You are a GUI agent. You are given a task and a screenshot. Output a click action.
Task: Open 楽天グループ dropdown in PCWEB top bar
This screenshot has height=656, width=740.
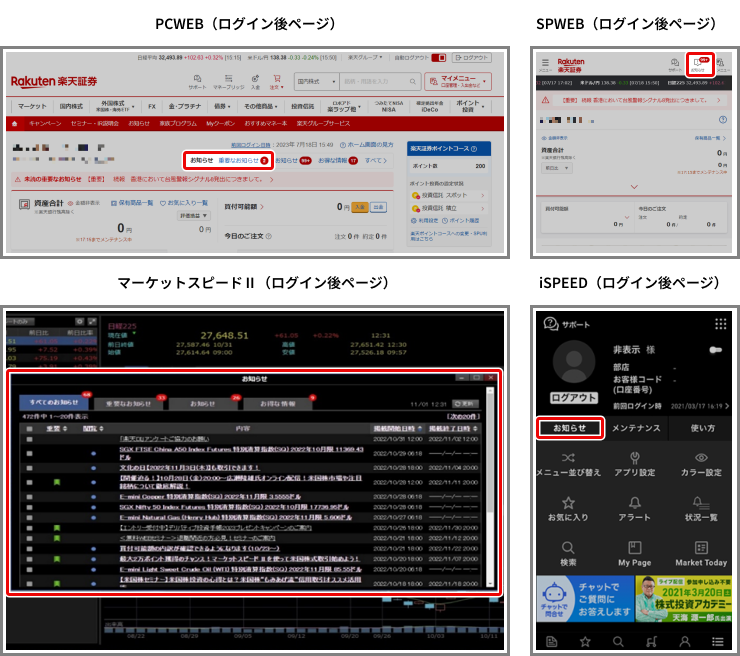365,58
